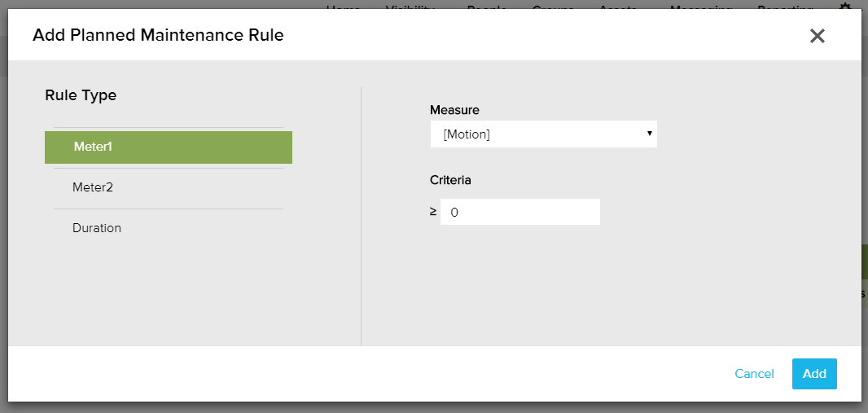Click the Measure dropdown arrow

pos(649,134)
